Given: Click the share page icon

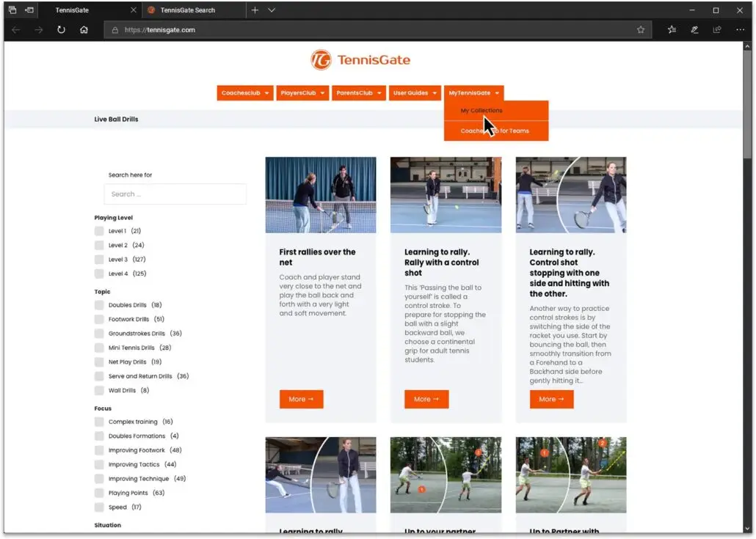Looking at the screenshot, I should pyautogui.click(x=717, y=30).
